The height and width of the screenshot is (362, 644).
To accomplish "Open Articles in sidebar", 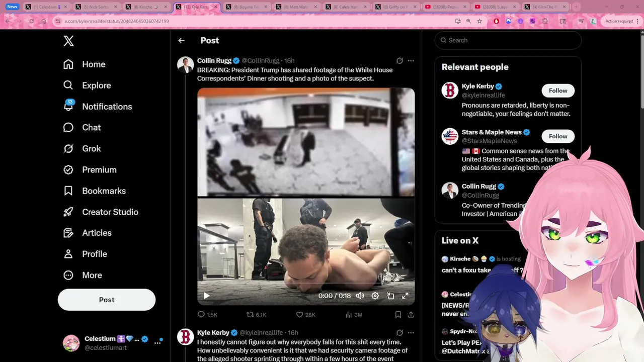I will pos(87,233).
